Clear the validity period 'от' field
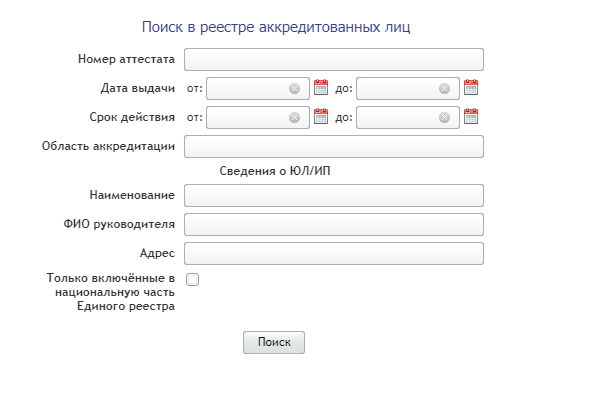This screenshot has height=410, width=594. coord(294,118)
